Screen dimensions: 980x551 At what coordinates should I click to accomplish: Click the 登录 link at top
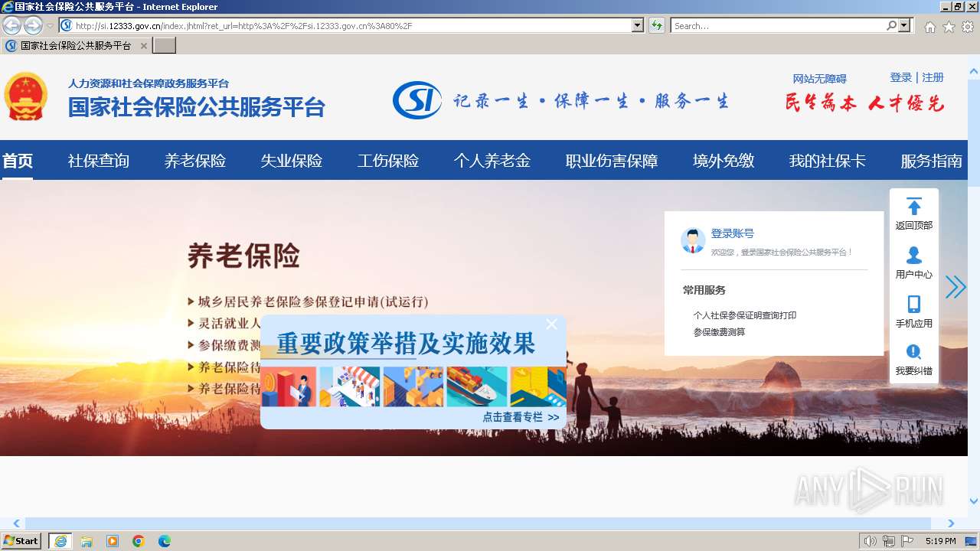pyautogui.click(x=901, y=77)
